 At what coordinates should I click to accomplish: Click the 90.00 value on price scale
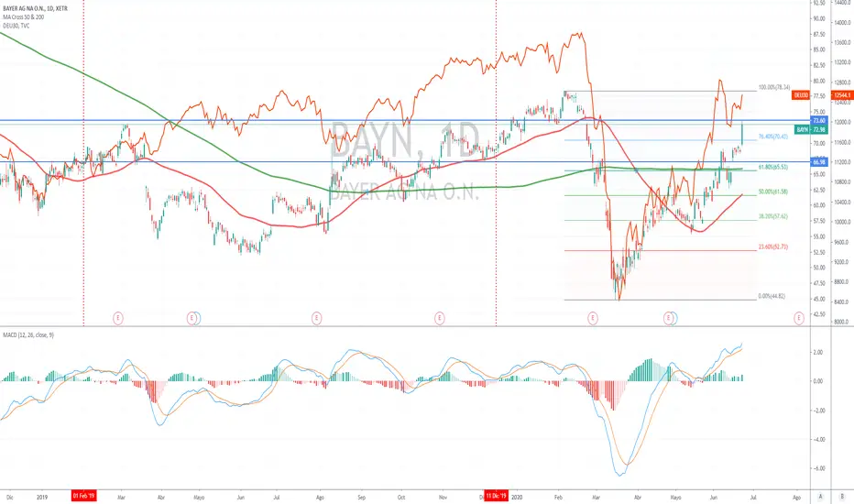pyautogui.click(x=818, y=18)
